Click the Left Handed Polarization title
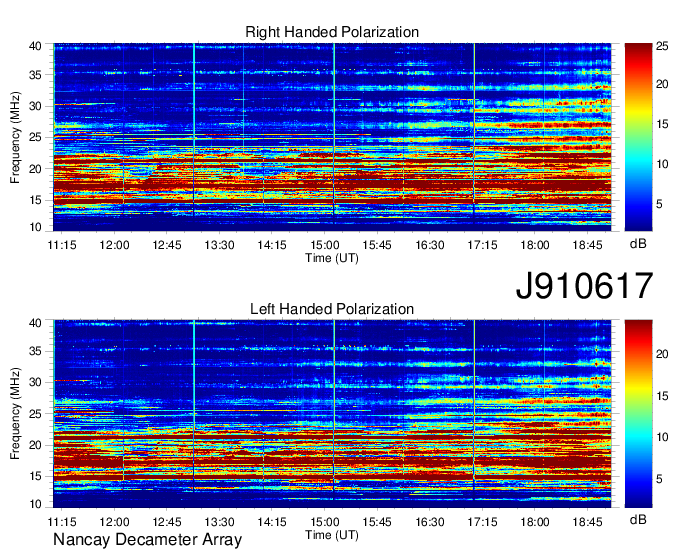 pyautogui.click(x=332, y=309)
